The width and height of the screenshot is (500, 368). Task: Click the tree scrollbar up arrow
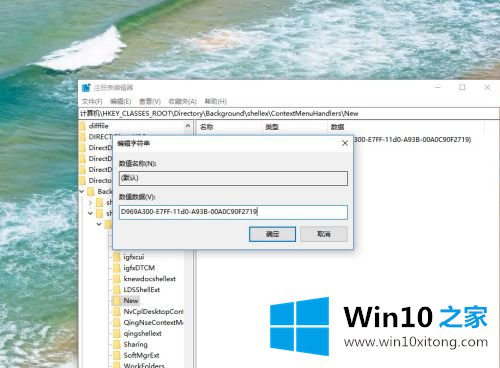coord(188,126)
